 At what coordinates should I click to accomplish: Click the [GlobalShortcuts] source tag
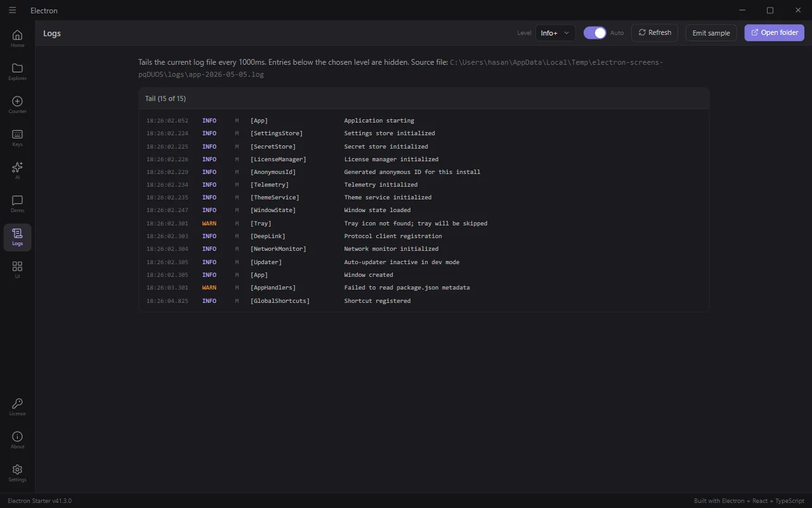[x=280, y=301]
